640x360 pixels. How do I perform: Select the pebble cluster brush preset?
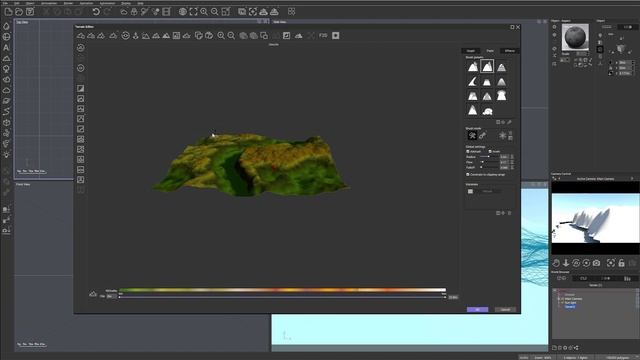487,111
